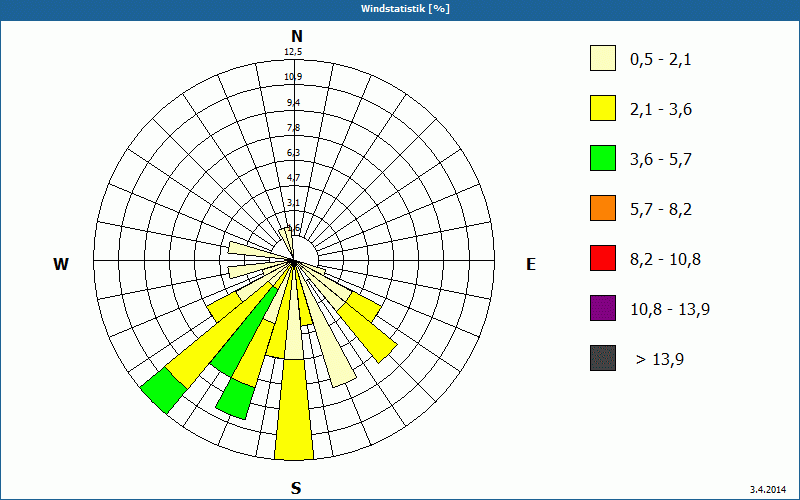Click the purple 10,8 - 13,9 legend swatch
The width and height of the screenshot is (800, 500).
pyautogui.click(x=603, y=308)
